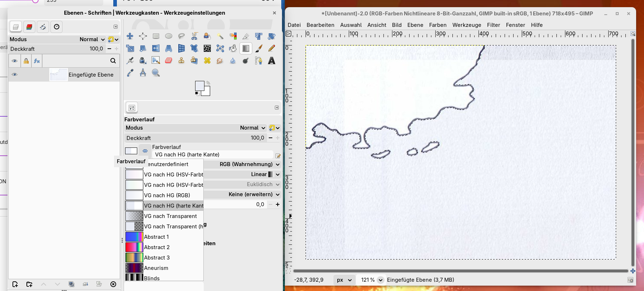Select the Select by Color tool
Viewport: 644px width, 291px height.
click(x=233, y=36)
